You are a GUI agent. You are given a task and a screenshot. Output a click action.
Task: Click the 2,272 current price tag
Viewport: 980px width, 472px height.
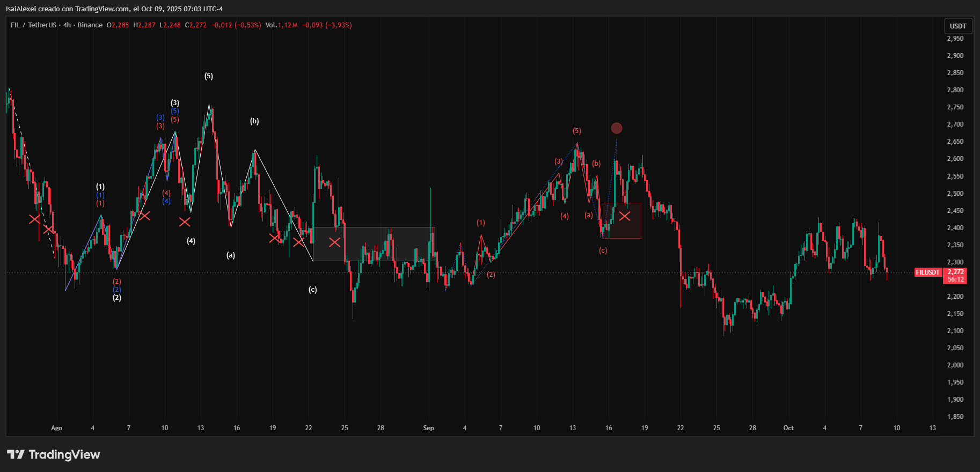(x=956, y=272)
